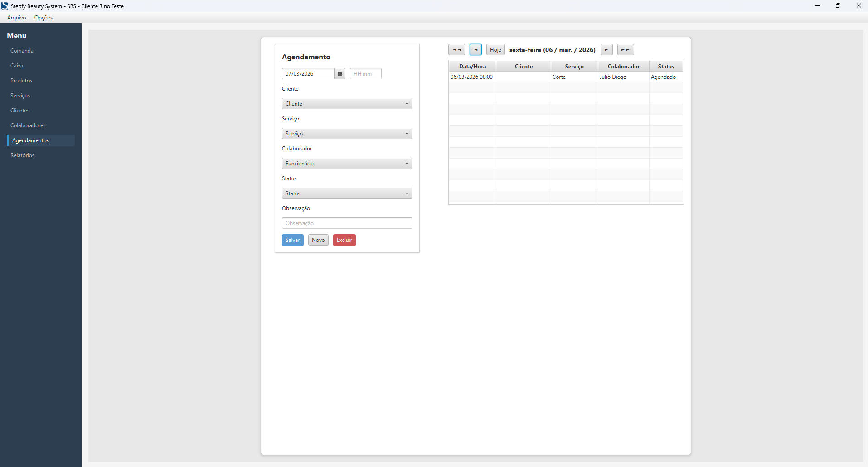Focus the Observação text field
Viewport: 868px width, 467px height.
(x=347, y=223)
